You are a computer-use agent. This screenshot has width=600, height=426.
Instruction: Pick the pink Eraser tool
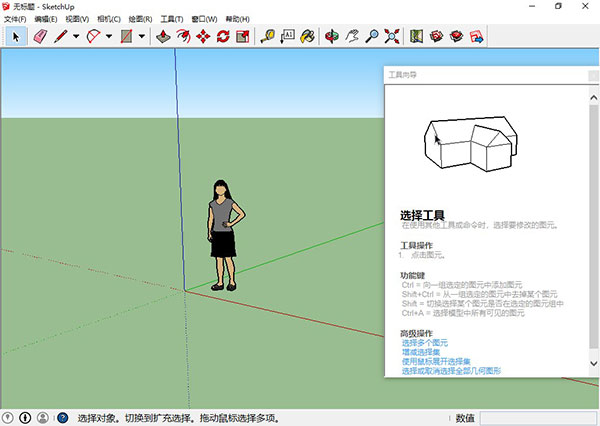(x=41, y=37)
